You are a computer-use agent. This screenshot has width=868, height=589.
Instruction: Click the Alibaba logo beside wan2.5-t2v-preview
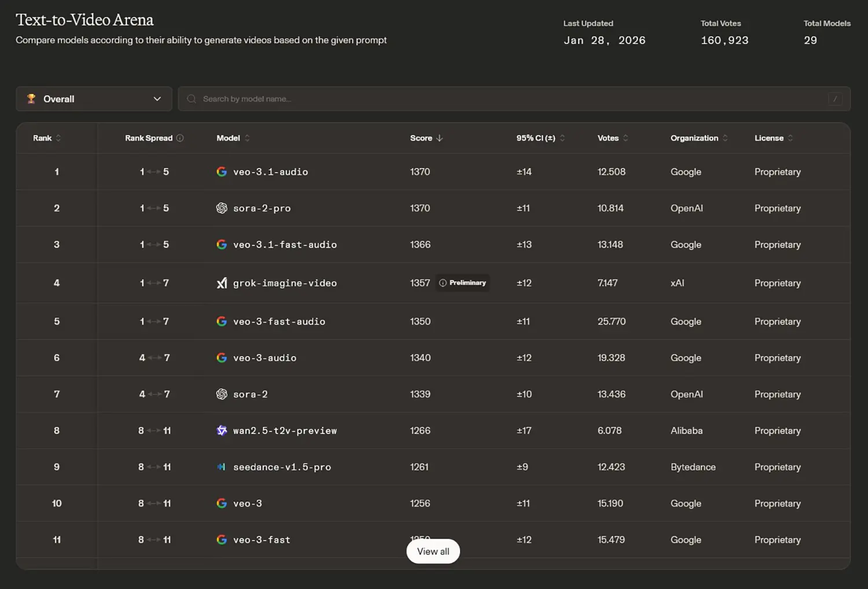click(222, 430)
